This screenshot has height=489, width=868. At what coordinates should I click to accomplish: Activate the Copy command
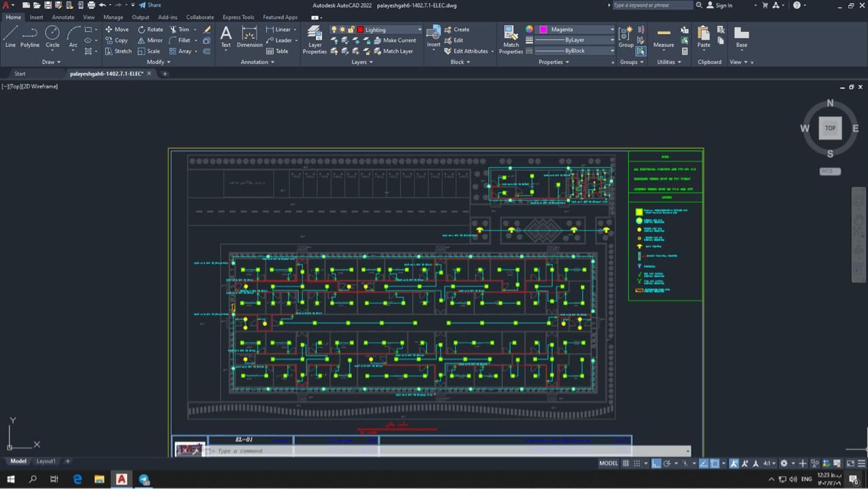click(116, 40)
